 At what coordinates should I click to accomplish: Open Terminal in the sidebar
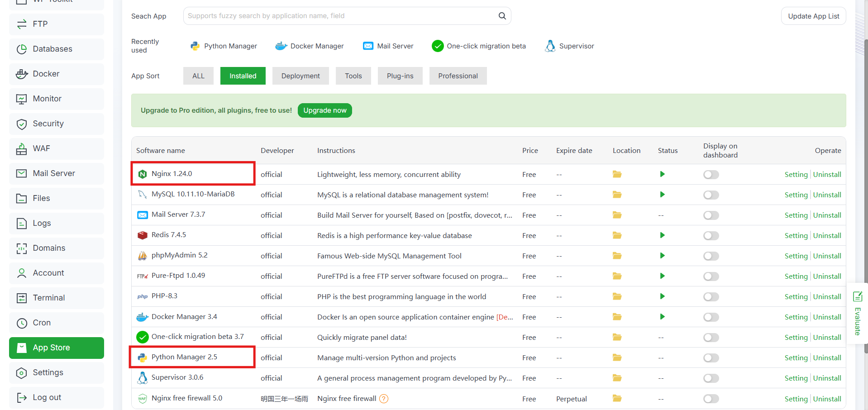[x=57, y=298]
